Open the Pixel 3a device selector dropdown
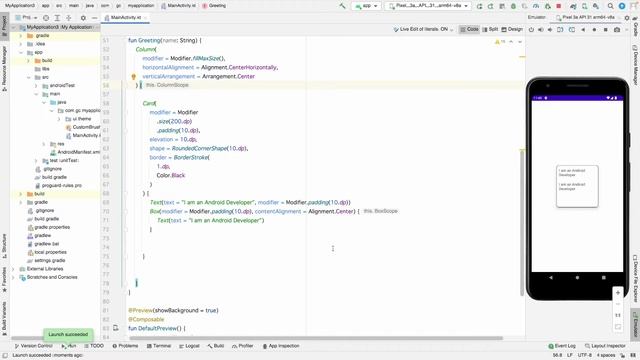This screenshot has height=360, width=640. pyautogui.click(x=428, y=6)
